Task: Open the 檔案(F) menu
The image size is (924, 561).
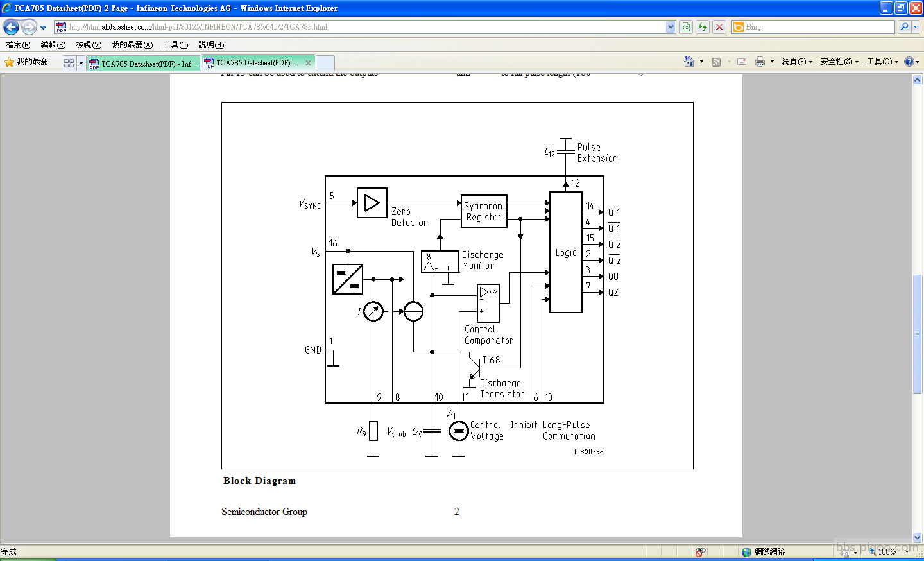Action: click(x=18, y=45)
